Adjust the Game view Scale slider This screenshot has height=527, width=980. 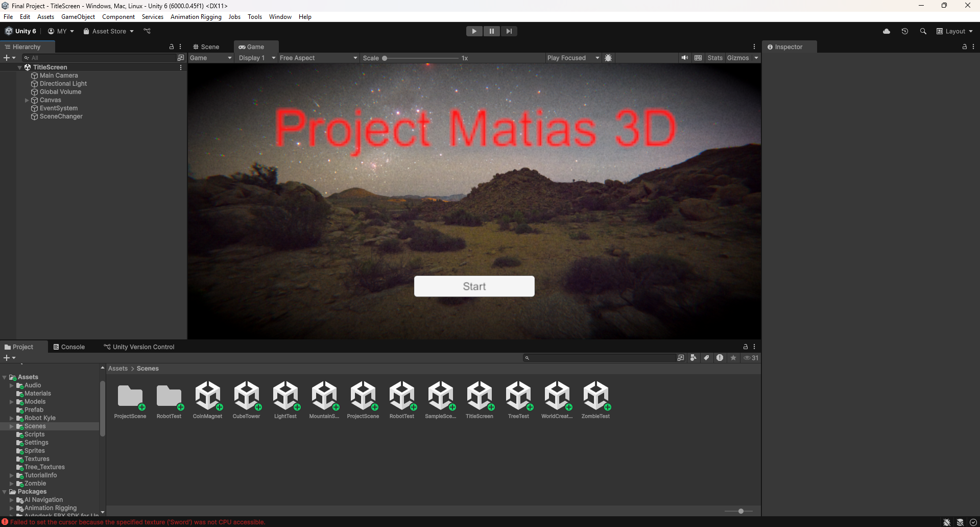[x=421, y=58]
